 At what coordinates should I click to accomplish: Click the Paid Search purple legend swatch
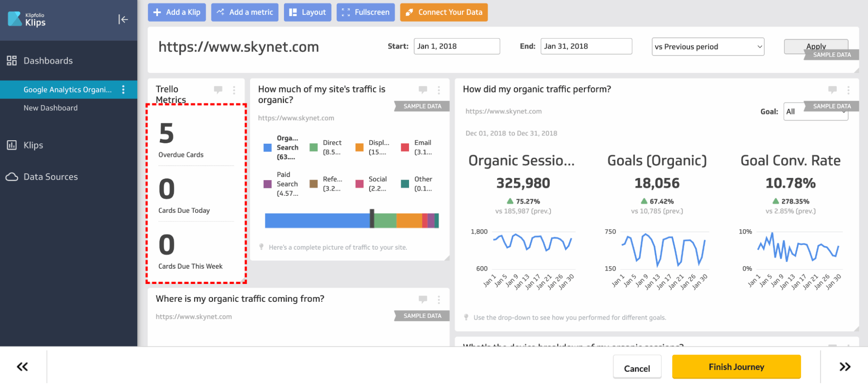pos(267,184)
